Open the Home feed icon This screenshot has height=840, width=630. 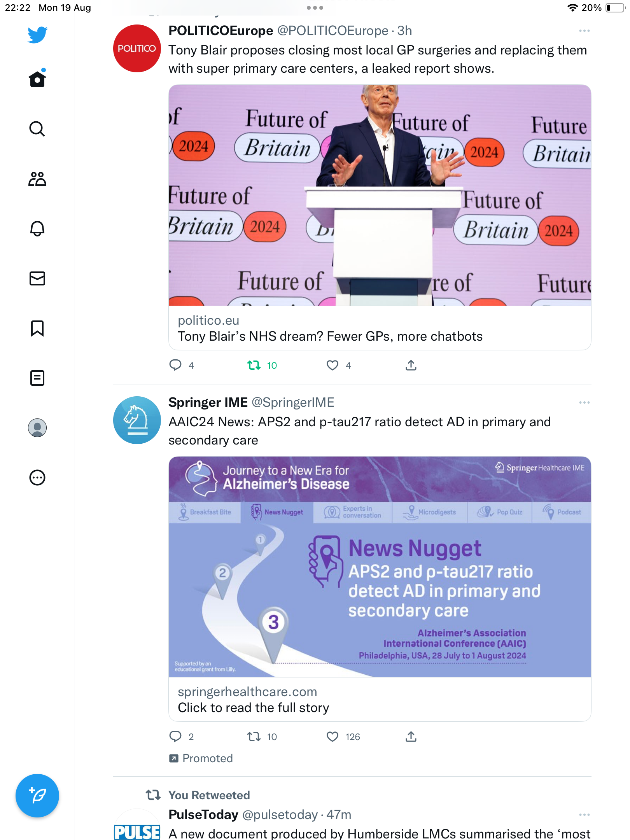point(37,79)
